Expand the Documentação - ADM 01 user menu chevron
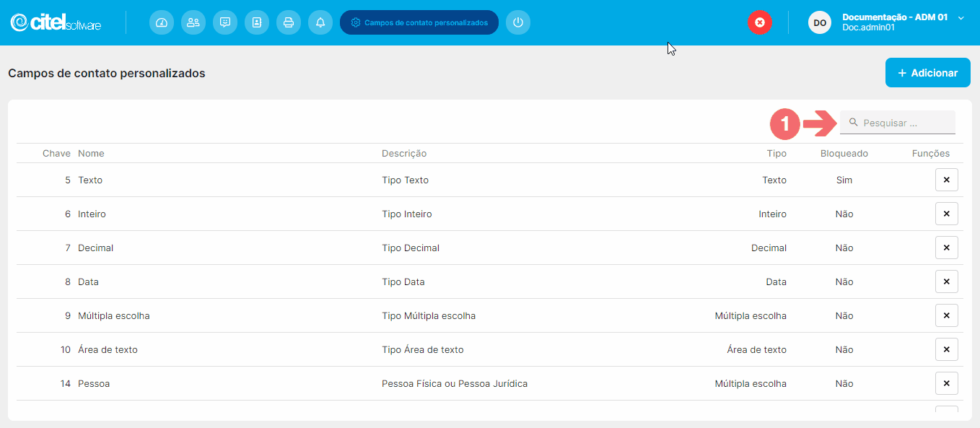Screen dimensions: 980x428 961,18
